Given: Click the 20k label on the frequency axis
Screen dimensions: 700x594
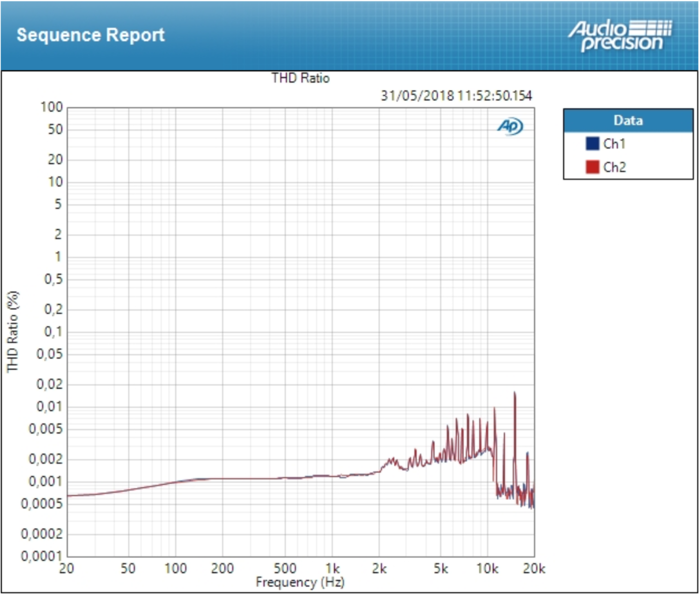Looking at the screenshot, I should [533, 568].
